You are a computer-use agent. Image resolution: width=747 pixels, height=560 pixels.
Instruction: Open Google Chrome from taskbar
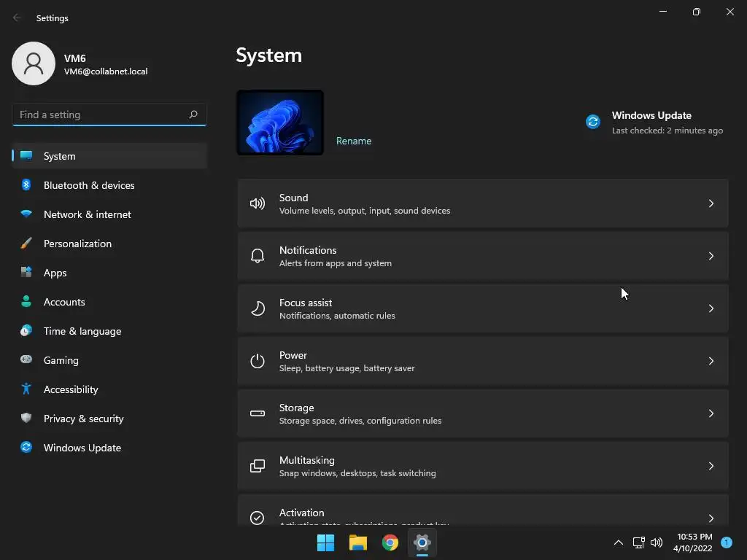(x=390, y=542)
